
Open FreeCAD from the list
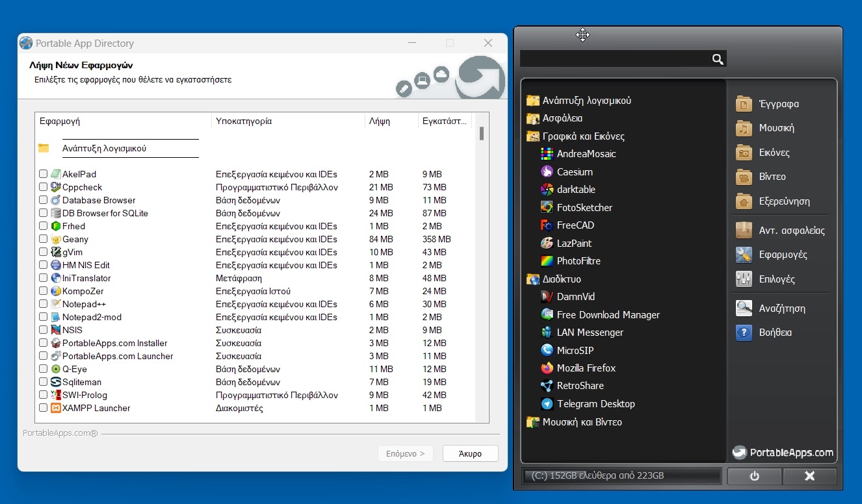click(x=567, y=225)
